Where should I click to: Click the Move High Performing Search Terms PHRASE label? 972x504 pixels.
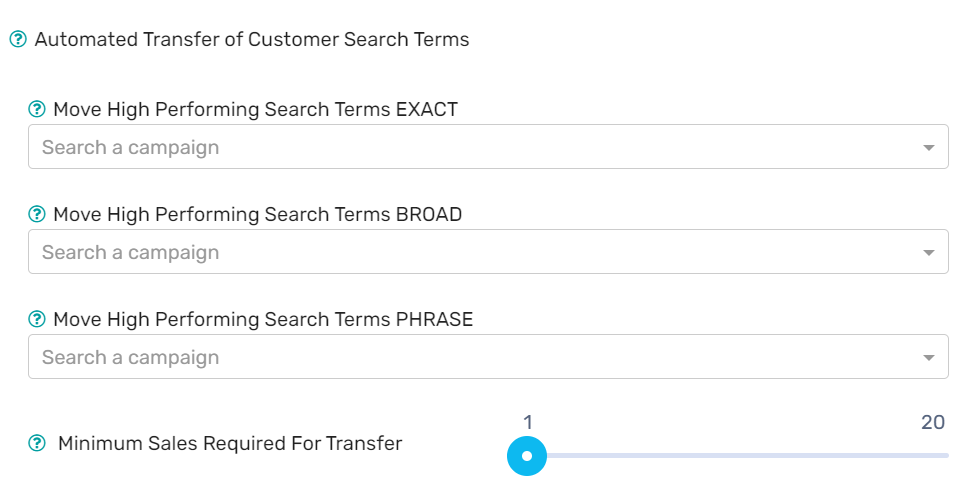(263, 319)
